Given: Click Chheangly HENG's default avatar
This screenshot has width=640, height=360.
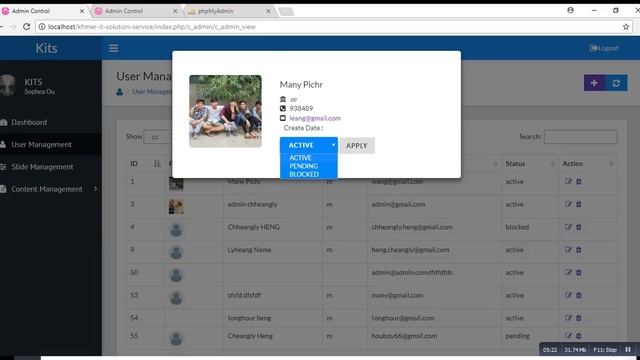Looking at the screenshot, I should [176, 230].
